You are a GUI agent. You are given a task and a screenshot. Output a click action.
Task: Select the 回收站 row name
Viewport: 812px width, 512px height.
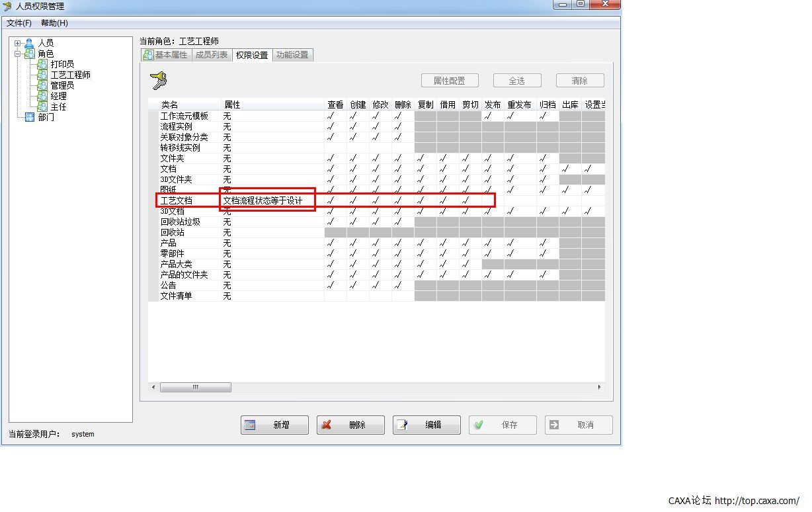tap(173, 232)
